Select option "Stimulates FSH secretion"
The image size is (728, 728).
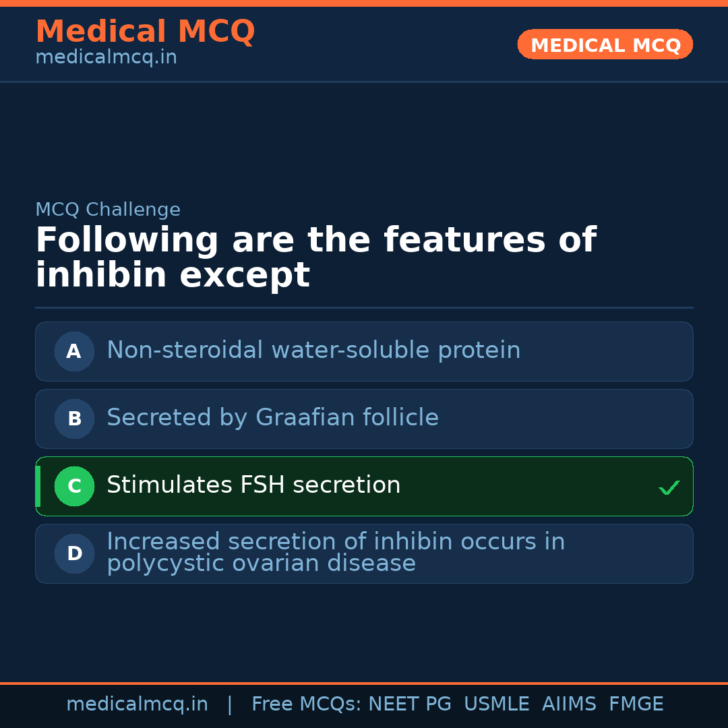pos(253,485)
